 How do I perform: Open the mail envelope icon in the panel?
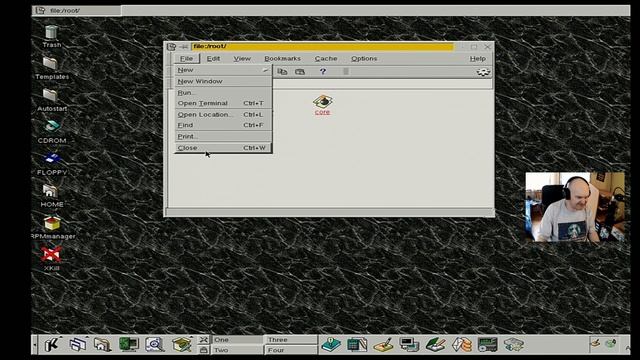pos(462,345)
